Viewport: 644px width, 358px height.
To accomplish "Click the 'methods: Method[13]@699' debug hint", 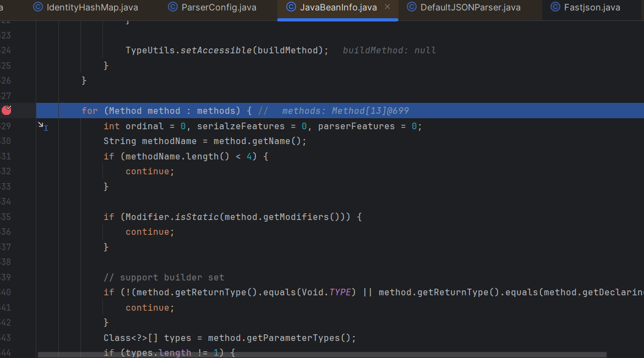I will (x=345, y=111).
